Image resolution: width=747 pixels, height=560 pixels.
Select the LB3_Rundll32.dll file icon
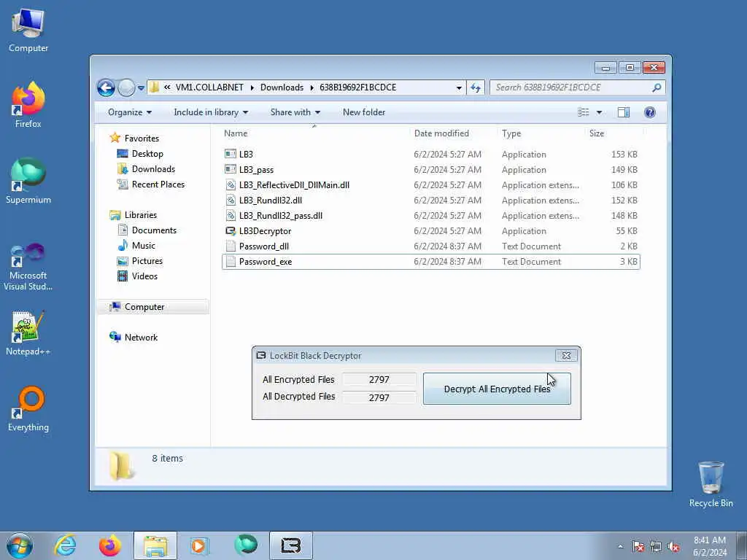[231, 200]
